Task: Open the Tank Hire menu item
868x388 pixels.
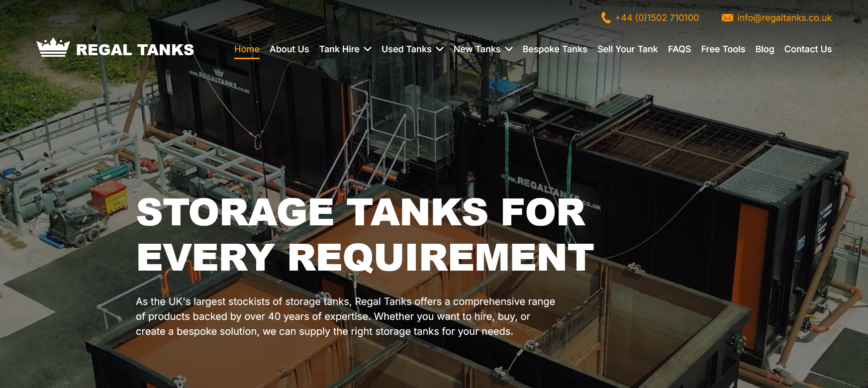Action: pos(339,49)
